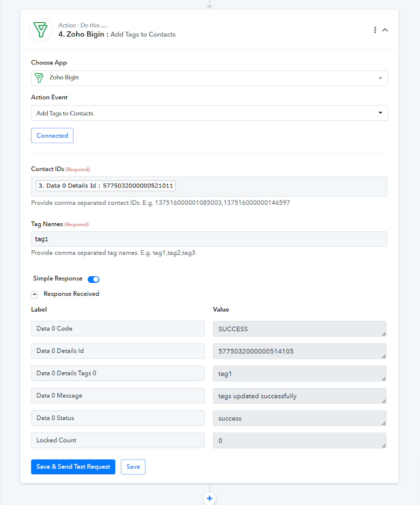This screenshot has height=505, width=420.
Task: Open the Action Event dropdown
Action: 209,113
